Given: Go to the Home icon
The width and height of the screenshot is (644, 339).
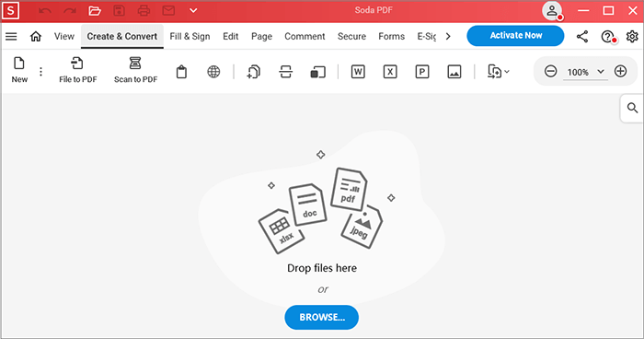Looking at the screenshot, I should click(x=36, y=37).
